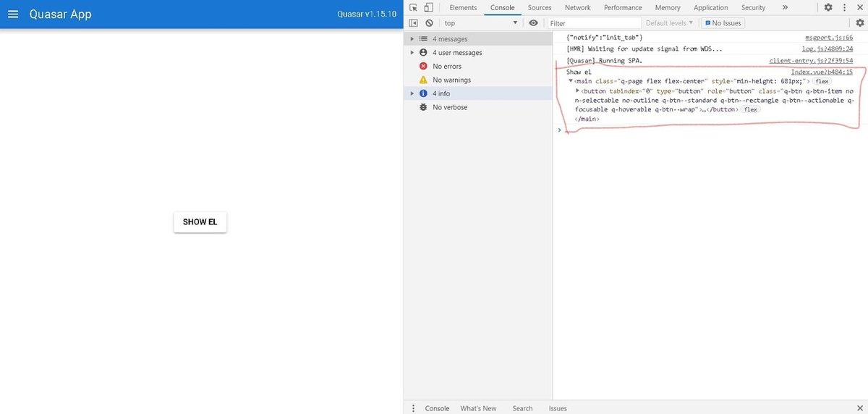This screenshot has height=414, width=868.
Task: Open console settings gear icon
Action: [860, 23]
